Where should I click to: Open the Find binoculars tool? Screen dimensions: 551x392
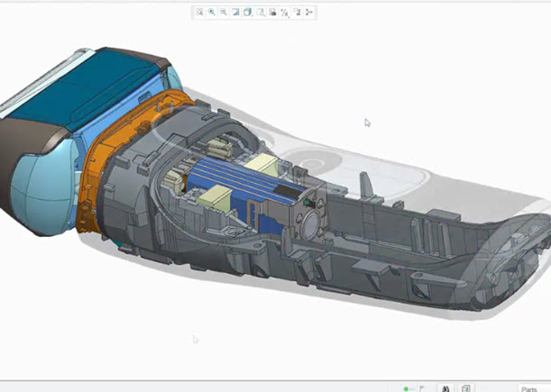pos(445,388)
